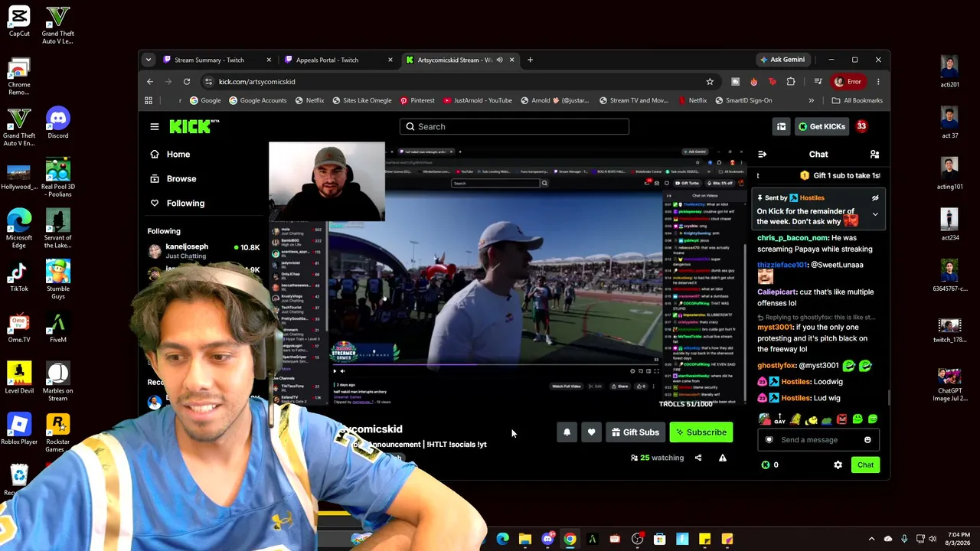The height and width of the screenshot is (551, 980).
Task: Open Discord shortcut on the desktop
Action: [57, 123]
